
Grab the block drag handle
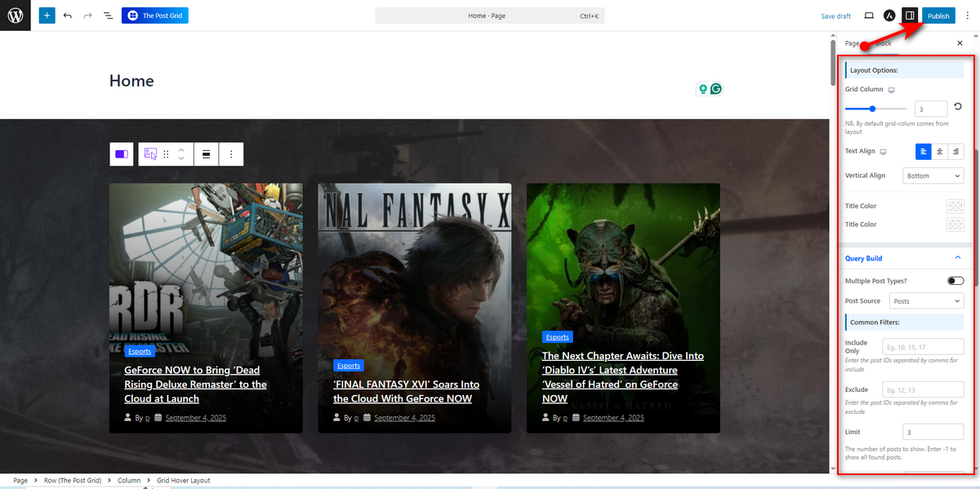click(x=166, y=153)
